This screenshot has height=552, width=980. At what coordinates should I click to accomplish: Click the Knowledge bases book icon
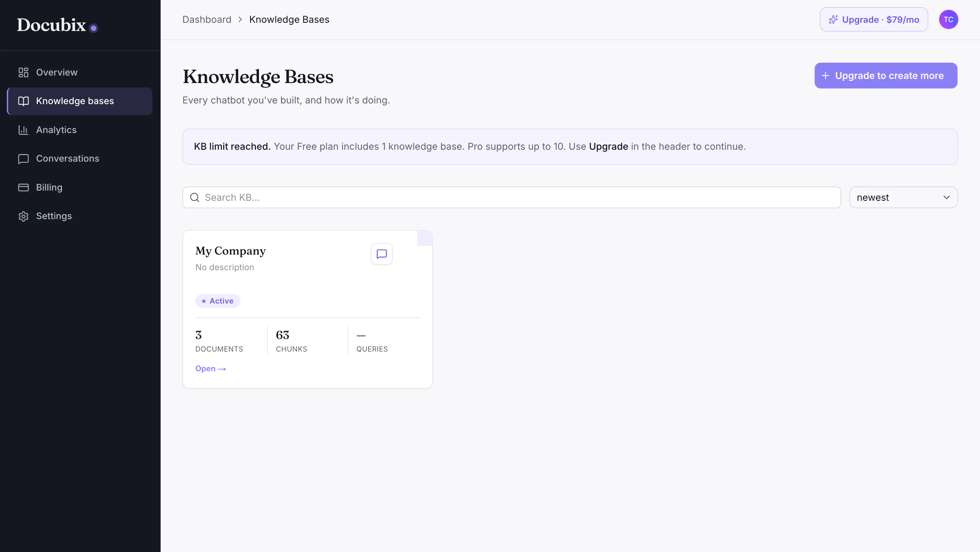pyautogui.click(x=23, y=101)
